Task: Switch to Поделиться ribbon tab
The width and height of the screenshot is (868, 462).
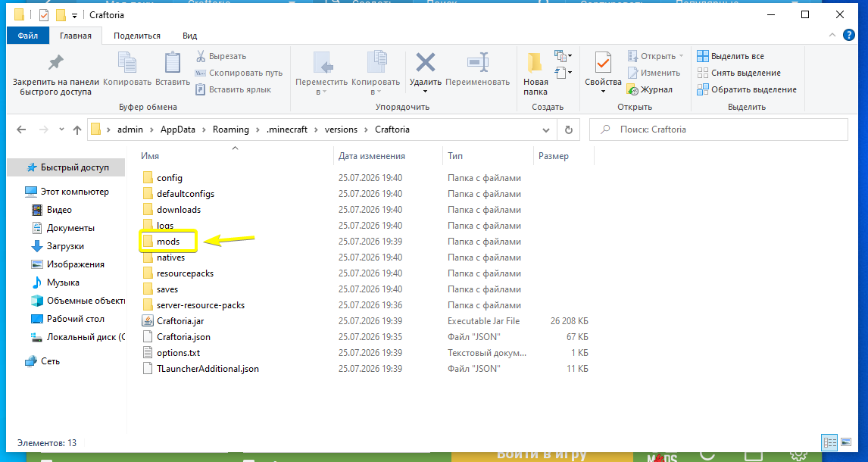Action: tap(137, 36)
